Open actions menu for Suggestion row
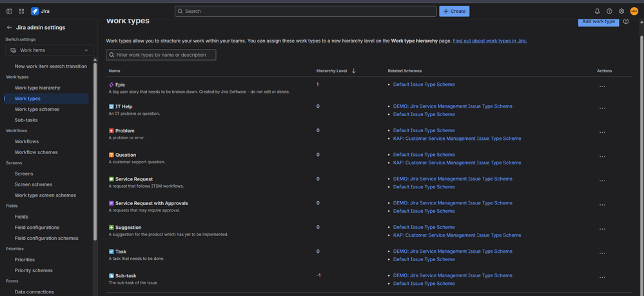The width and height of the screenshot is (644, 296). (602, 230)
